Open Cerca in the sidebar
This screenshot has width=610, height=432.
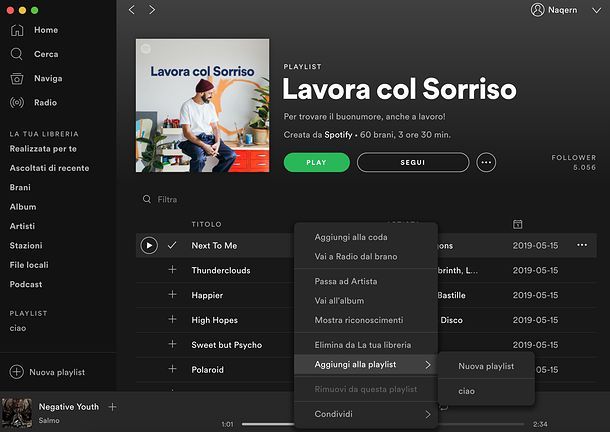click(x=46, y=54)
